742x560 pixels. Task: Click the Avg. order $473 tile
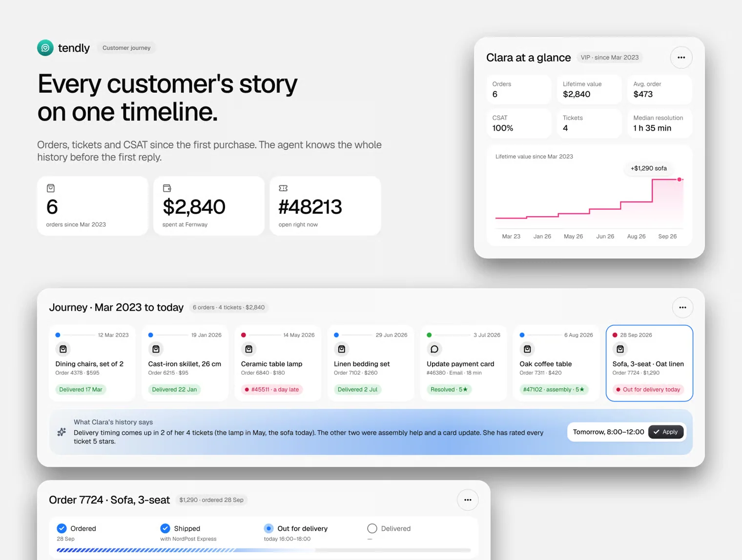660,89
